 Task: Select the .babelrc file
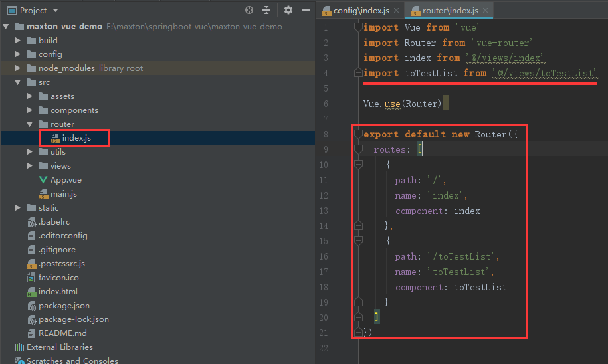pyautogui.click(x=54, y=222)
